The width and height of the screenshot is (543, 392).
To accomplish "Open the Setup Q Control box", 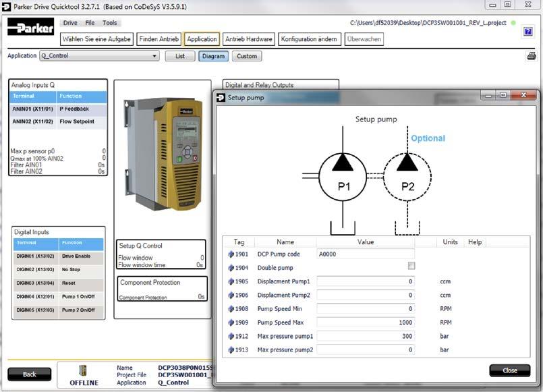I will point(161,254).
